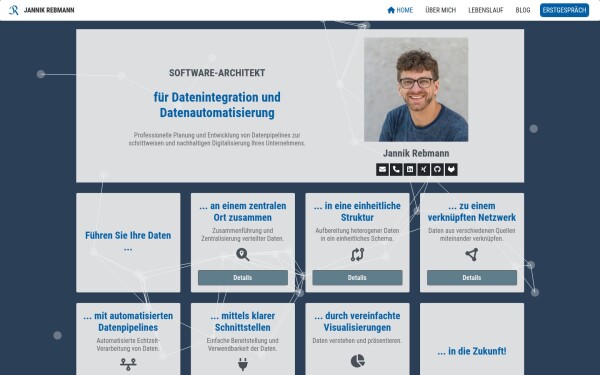
Task: Click the transform arrows icon in Struktur card
Action: pyautogui.click(x=357, y=254)
